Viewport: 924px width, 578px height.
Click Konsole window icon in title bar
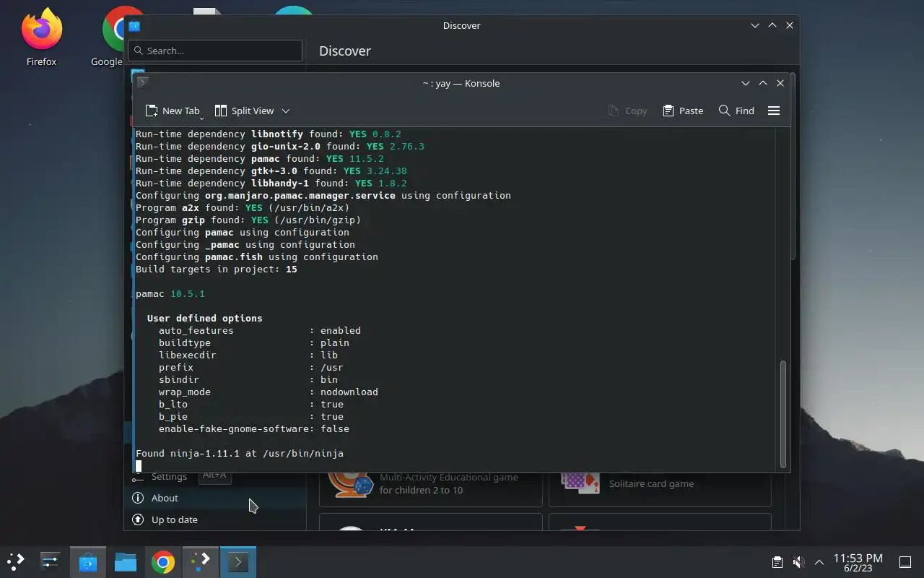[x=142, y=83]
